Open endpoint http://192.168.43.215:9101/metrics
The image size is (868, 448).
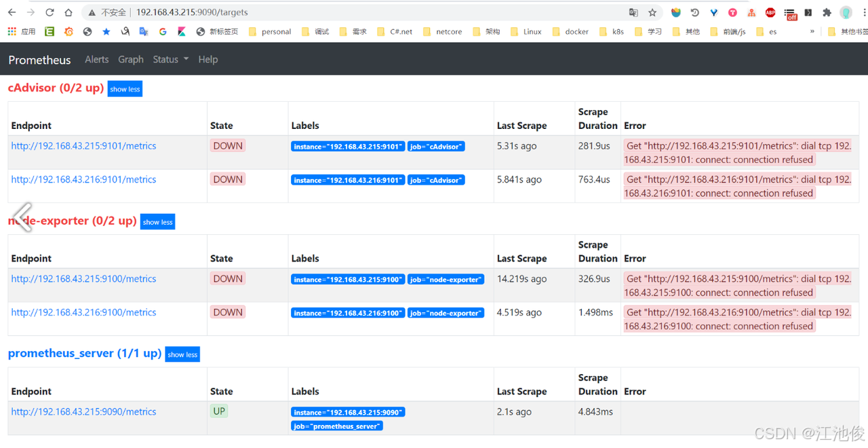pos(83,146)
